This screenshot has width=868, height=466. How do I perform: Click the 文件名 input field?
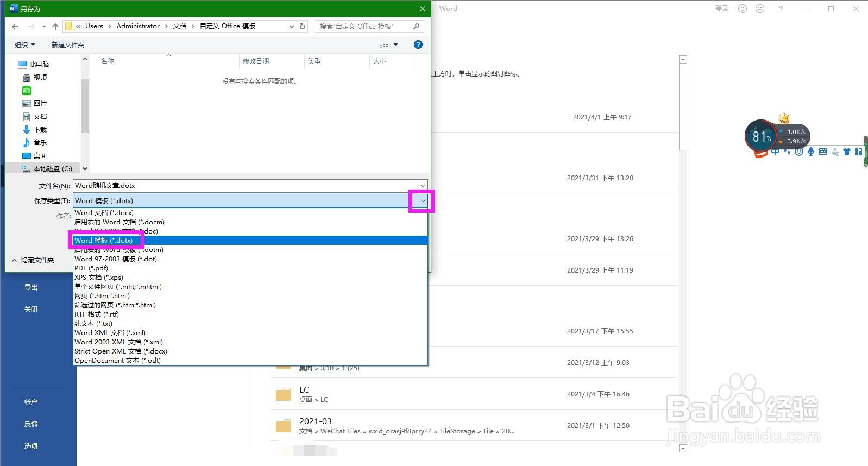click(x=250, y=186)
